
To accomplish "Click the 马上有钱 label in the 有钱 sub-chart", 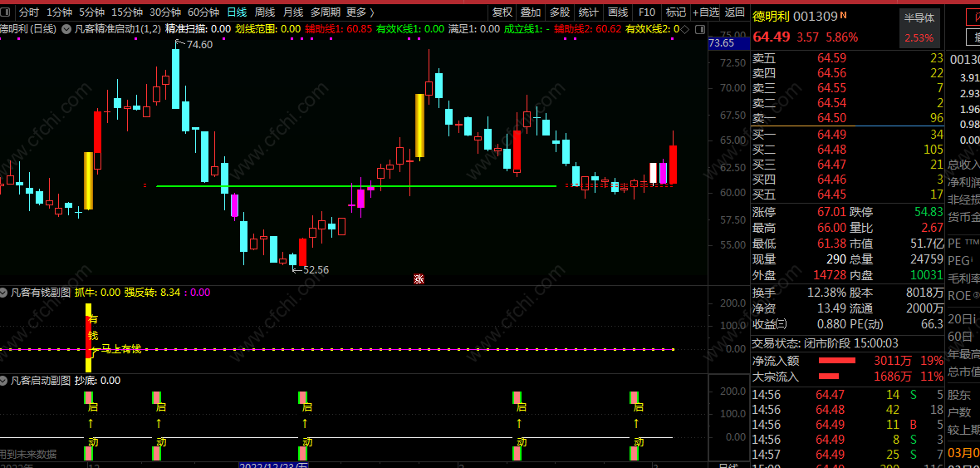I will pos(121,349).
